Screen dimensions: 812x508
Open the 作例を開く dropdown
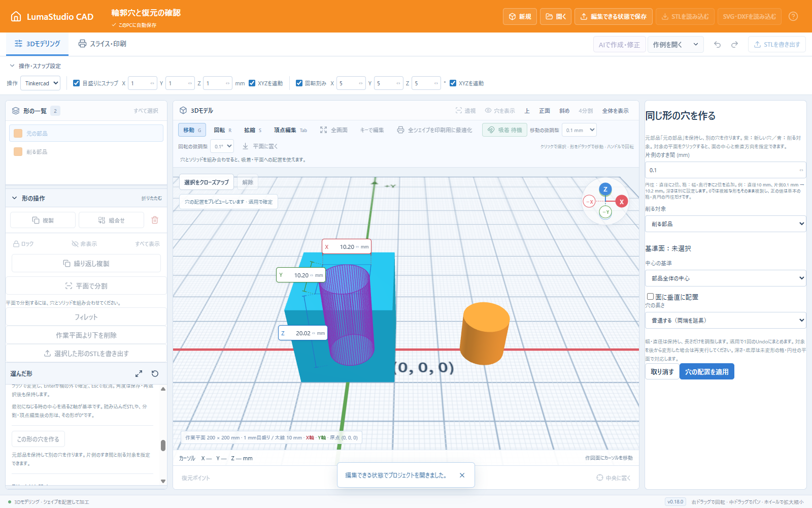pyautogui.click(x=675, y=45)
